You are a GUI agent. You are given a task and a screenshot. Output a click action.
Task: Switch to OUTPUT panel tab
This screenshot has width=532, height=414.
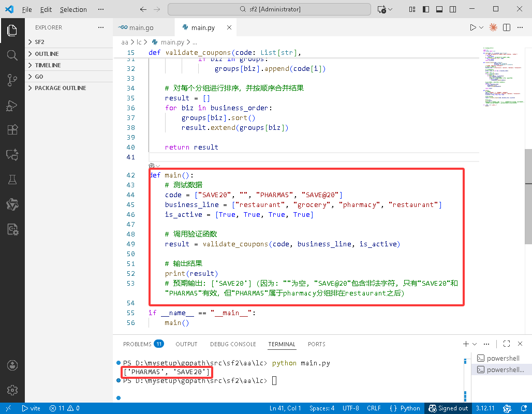click(x=186, y=344)
